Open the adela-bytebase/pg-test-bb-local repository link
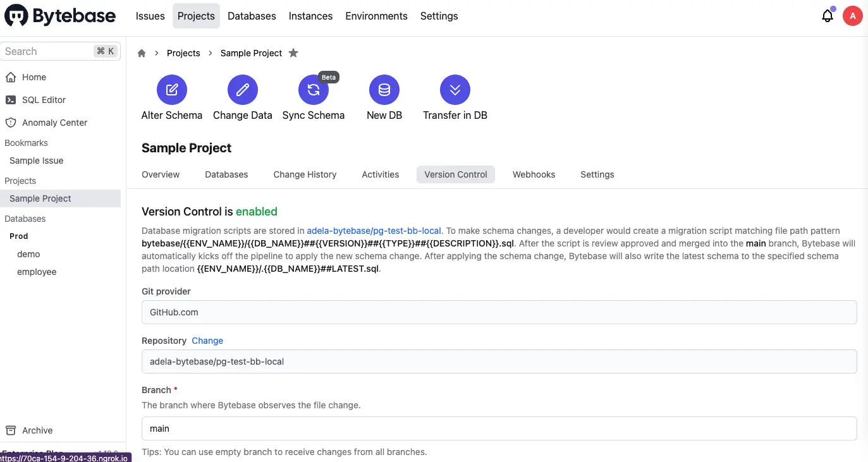Image resolution: width=868 pixels, height=462 pixels. (374, 230)
